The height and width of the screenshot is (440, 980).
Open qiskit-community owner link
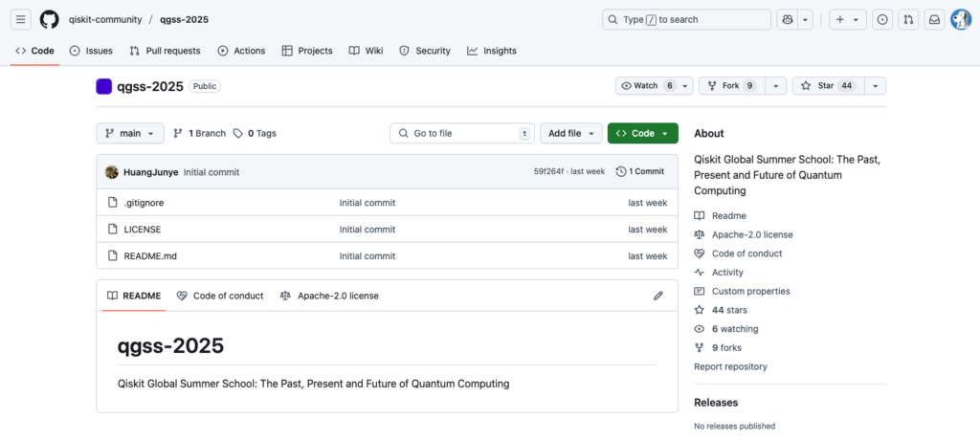point(104,19)
